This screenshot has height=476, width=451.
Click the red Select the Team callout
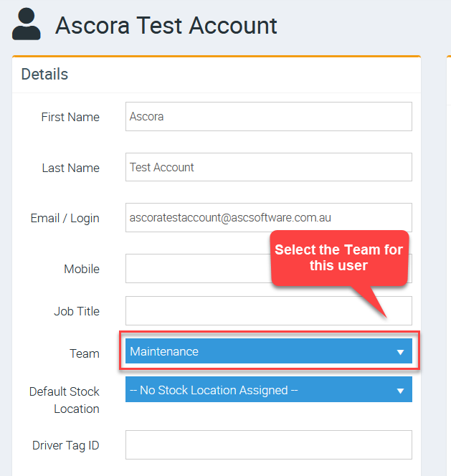pyautogui.click(x=339, y=258)
